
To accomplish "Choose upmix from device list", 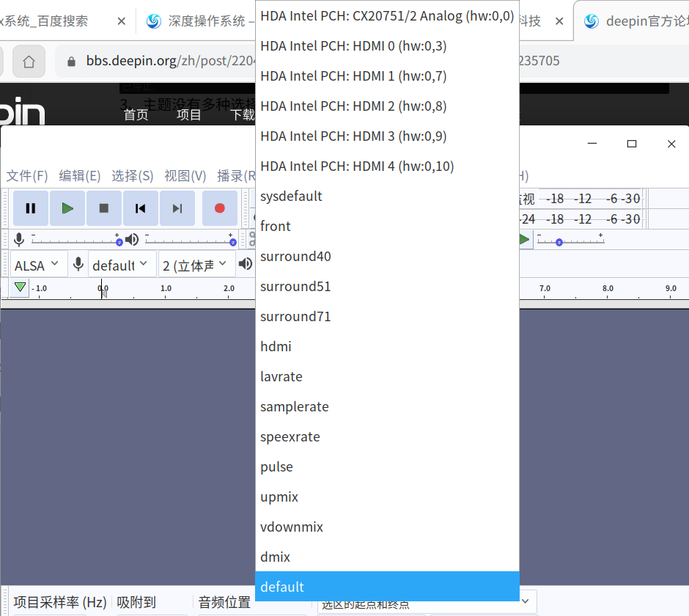I will point(387,497).
